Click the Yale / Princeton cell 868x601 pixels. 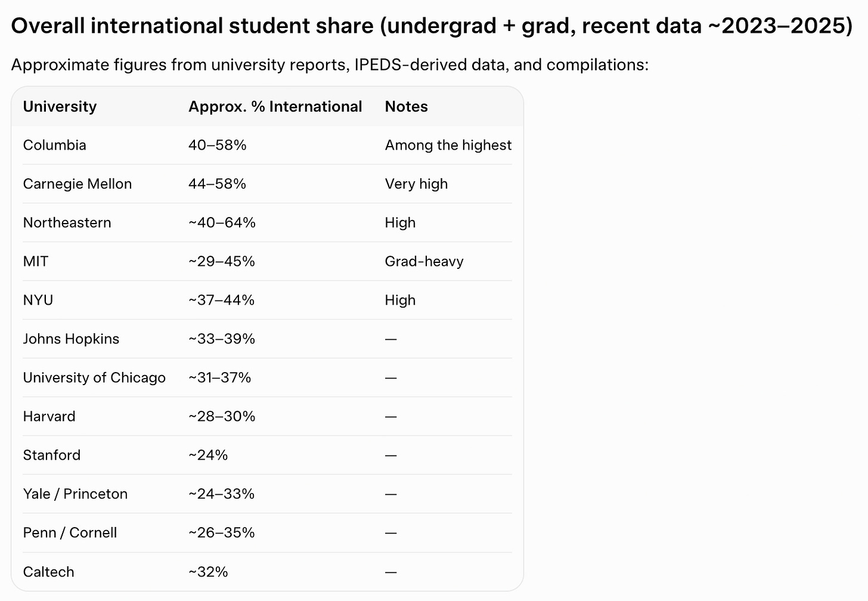75,494
